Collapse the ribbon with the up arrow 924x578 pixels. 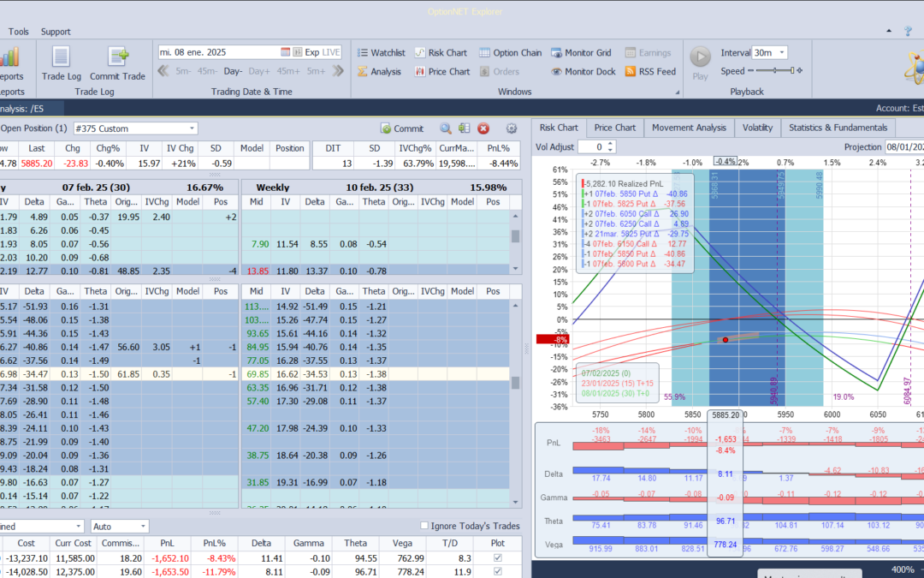pyautogui.click(x=889, y=31)
